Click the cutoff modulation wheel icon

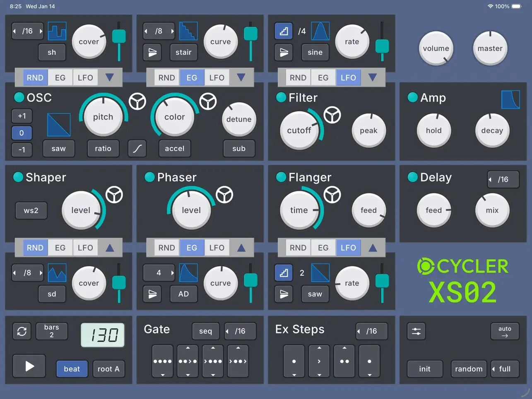(x=332, y=115)
